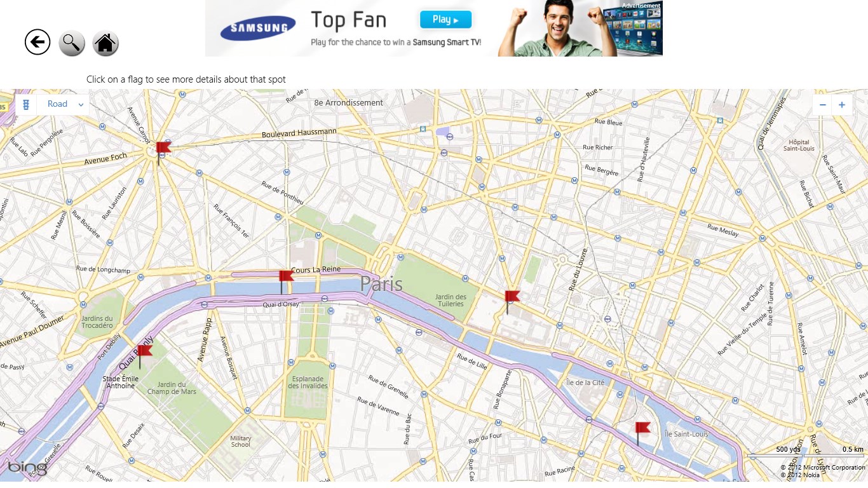Click the Paris city label
Screen dimensions: 868x488
point(381,283)
